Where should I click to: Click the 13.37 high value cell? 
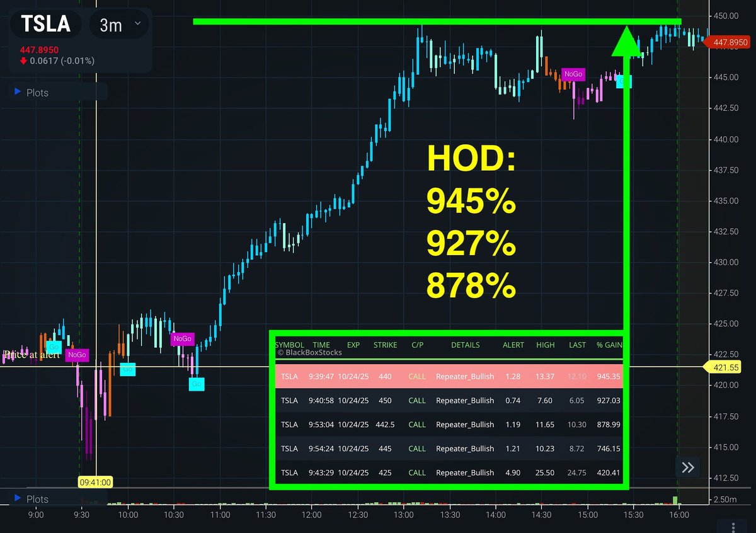pos(545,376)
